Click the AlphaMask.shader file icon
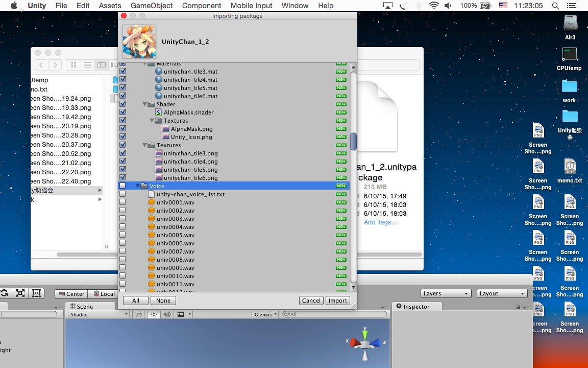 [158, 112]
